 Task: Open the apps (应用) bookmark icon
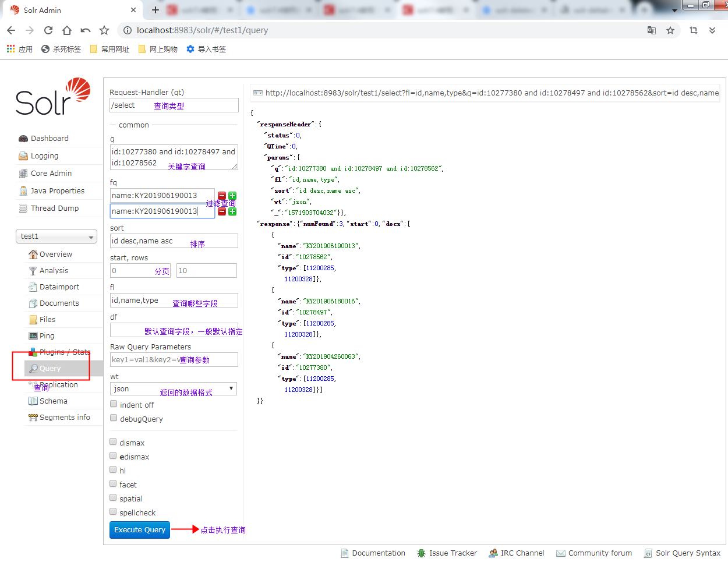(10, 49)
